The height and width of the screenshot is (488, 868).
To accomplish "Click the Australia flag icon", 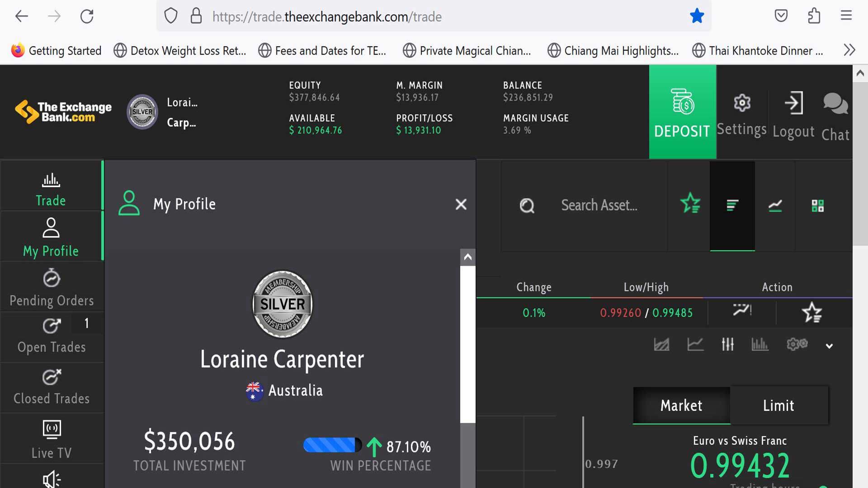I will (x=254, y=390).
